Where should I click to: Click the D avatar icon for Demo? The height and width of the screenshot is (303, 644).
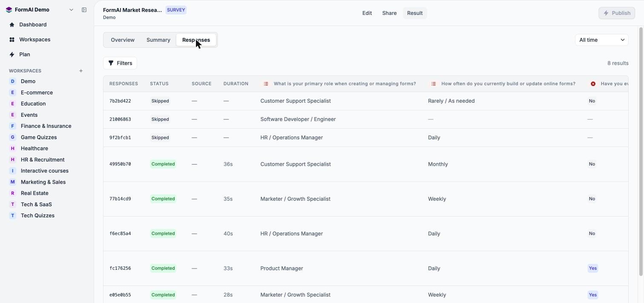tap(12, 81)
